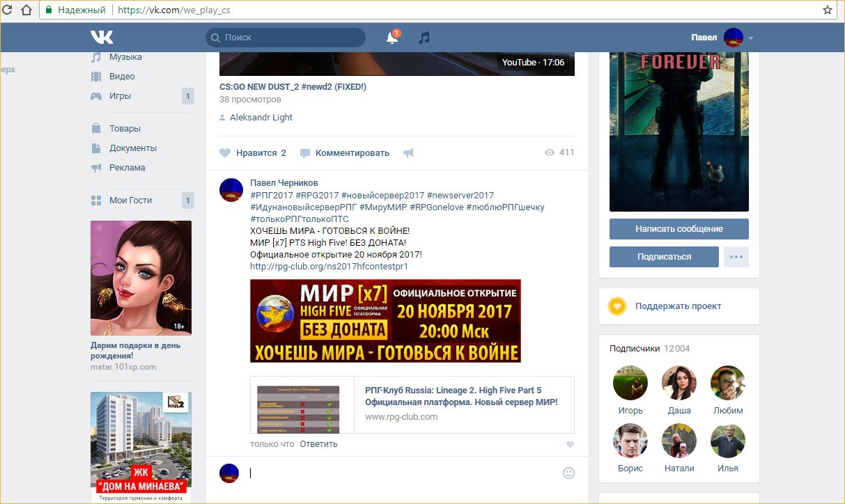Click the comment text input field

403,473
